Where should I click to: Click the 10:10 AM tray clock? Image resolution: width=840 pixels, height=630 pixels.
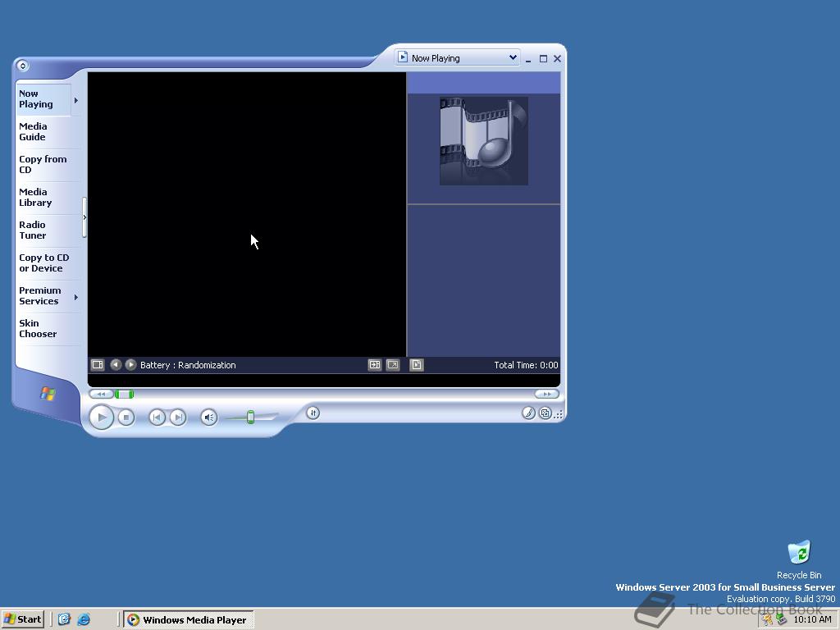point(812,620)
